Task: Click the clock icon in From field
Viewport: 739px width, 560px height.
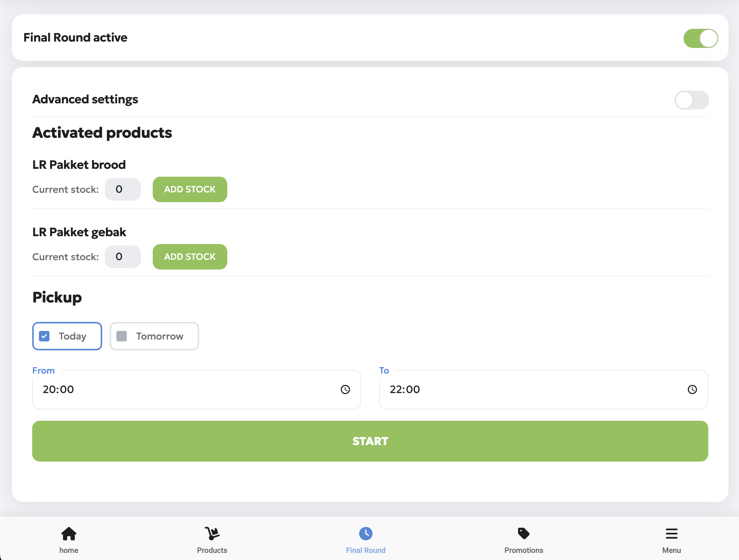Action: pos(345,390)
